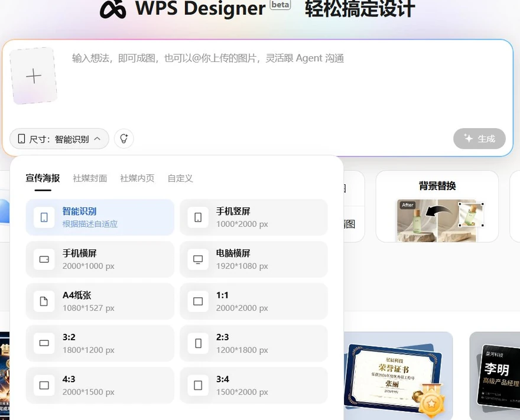Open the 背景替换 feature card title
Image resolution: width=520 pixels, height=420 pixels.
[x=437, y=185]
